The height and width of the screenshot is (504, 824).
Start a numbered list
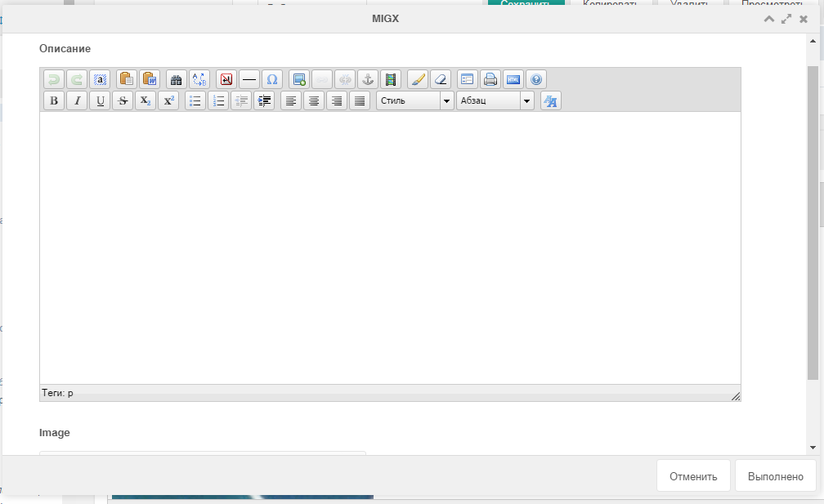point(218,100)
